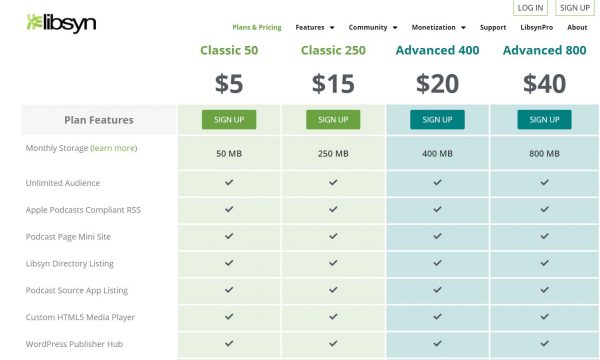Click the Advanced 800 WordPress Publisher Hub checkmark

tap(545, 343)
